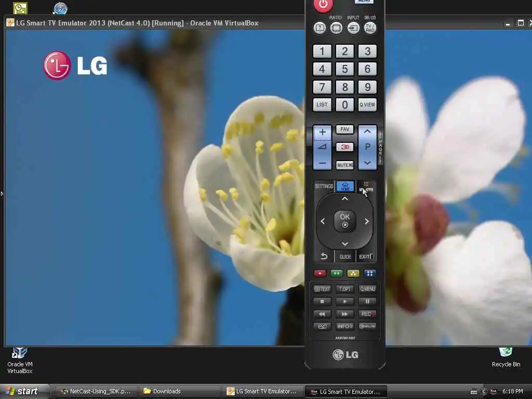
Task: Click number 5 on the remote keypad
Action: [345, 69]
